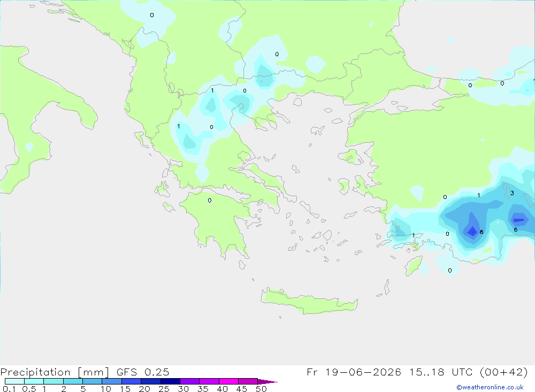Click the island of Crete on the map
Screen dimensions: 535x392
[309, 302]
